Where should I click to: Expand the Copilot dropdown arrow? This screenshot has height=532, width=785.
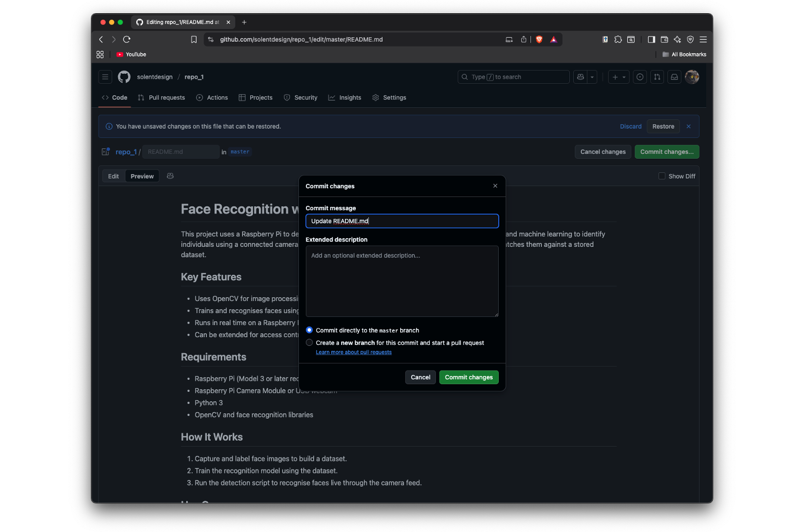pos(592,77)
